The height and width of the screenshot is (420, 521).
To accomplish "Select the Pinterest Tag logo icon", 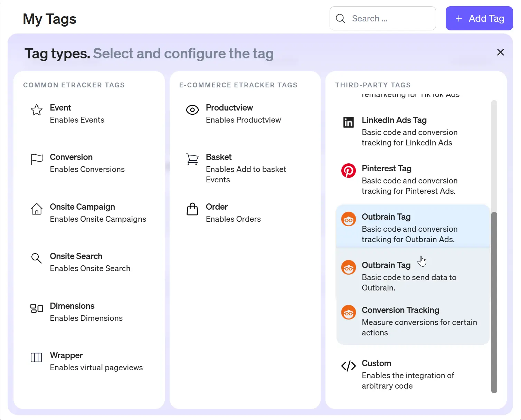I will pyautogui.click(x=348, y=171).
